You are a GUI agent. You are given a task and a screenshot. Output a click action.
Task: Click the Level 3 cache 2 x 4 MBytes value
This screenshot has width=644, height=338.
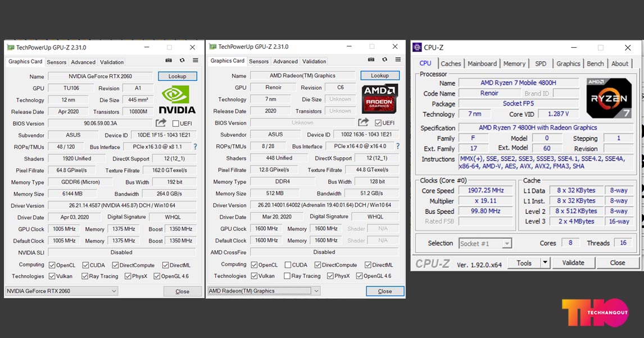(x=576, y=221)
